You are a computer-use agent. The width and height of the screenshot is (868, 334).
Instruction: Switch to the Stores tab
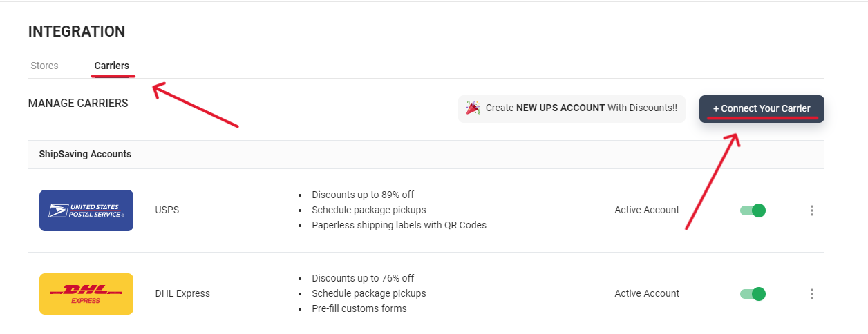[44, 66]
